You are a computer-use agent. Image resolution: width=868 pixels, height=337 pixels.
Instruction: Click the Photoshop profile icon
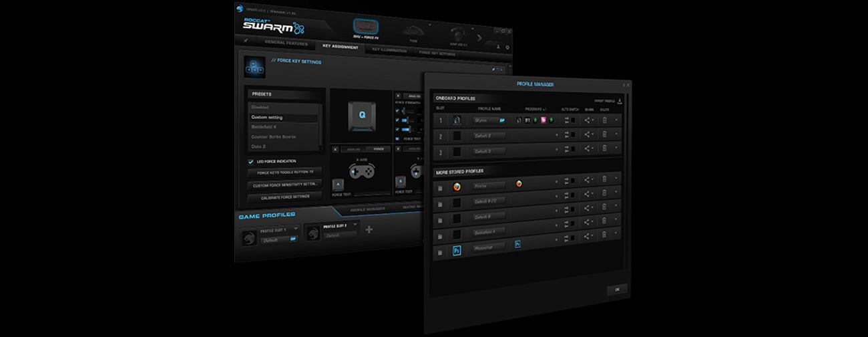(x=457, y=250)
